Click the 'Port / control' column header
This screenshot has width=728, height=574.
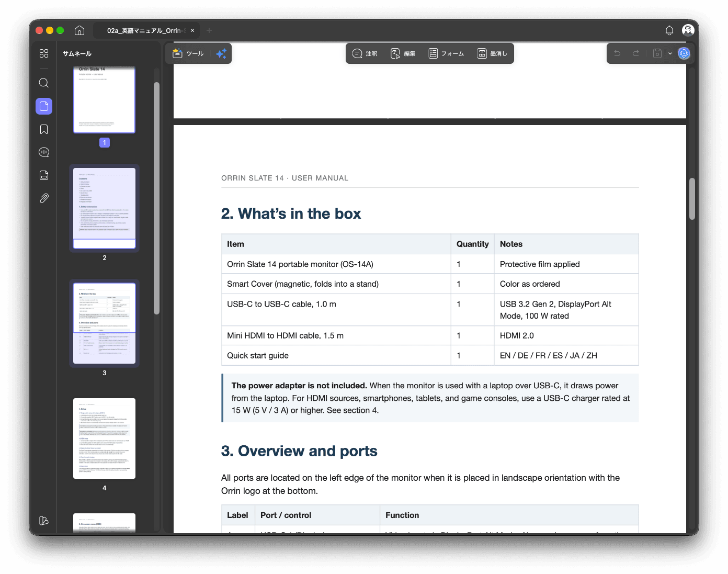(317, 515)
